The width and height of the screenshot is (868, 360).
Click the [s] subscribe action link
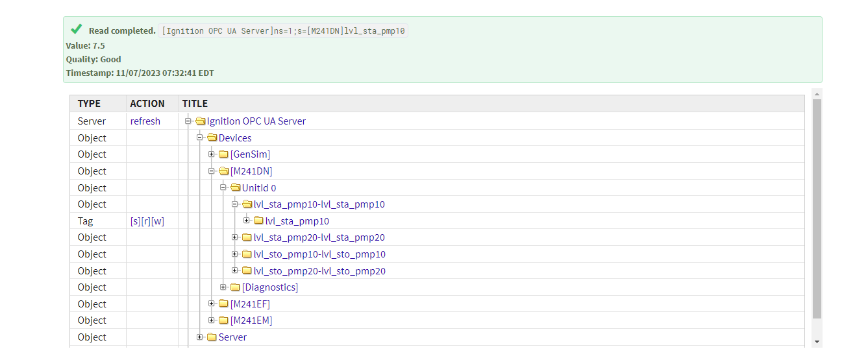pyautogui.click(x=135, y=221)
